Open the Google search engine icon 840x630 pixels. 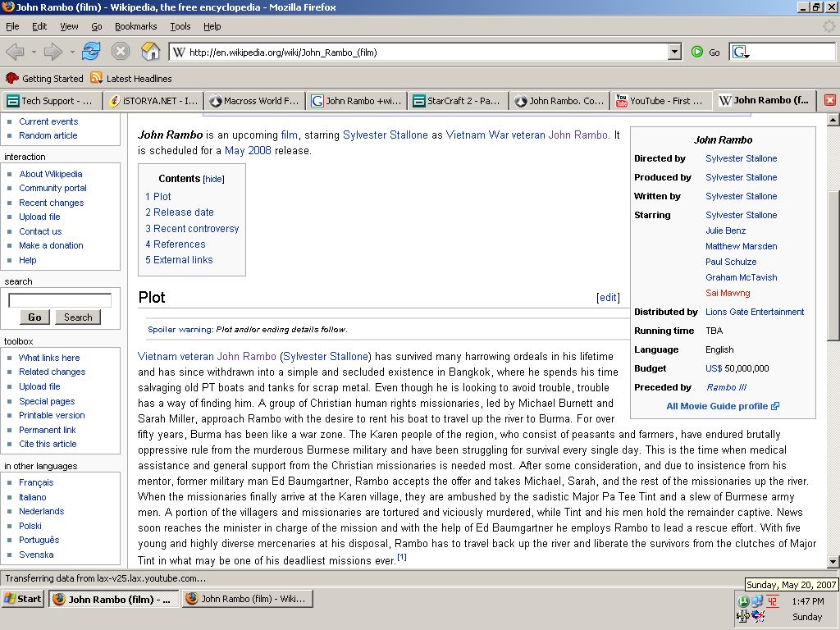coord(739,52)
